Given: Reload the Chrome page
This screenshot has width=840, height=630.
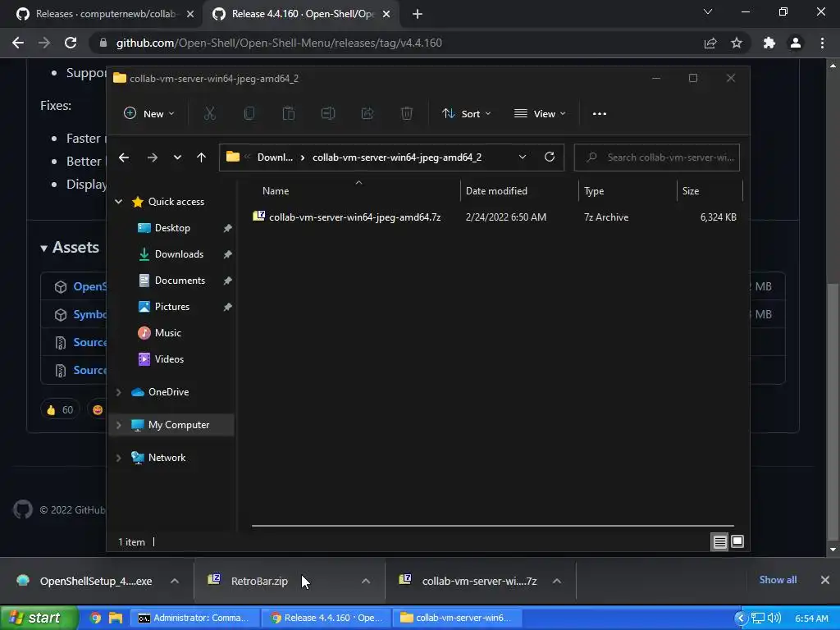Looking at the screenshot, I should point(71,43).
